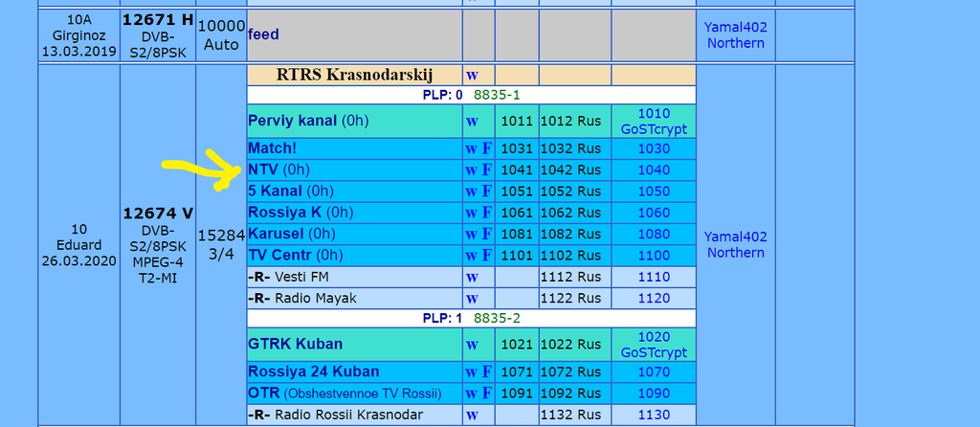This screenshot has width=980, height=427.
Task: Click the W icon in GTRK Kuban row
Action: click(472, 345)
